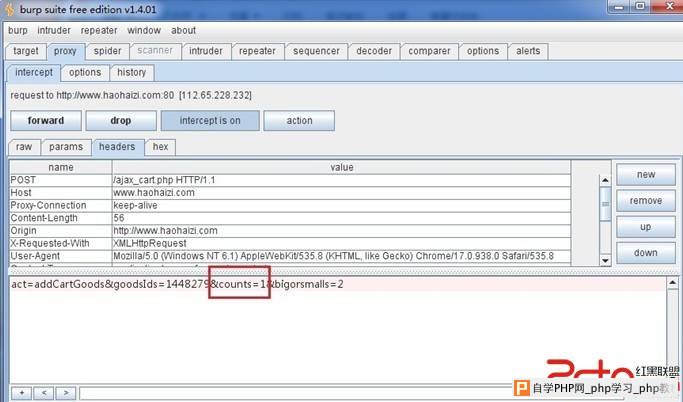Open the about menu
This screenshot has height=402, width=683.
(x=183, y=30)
